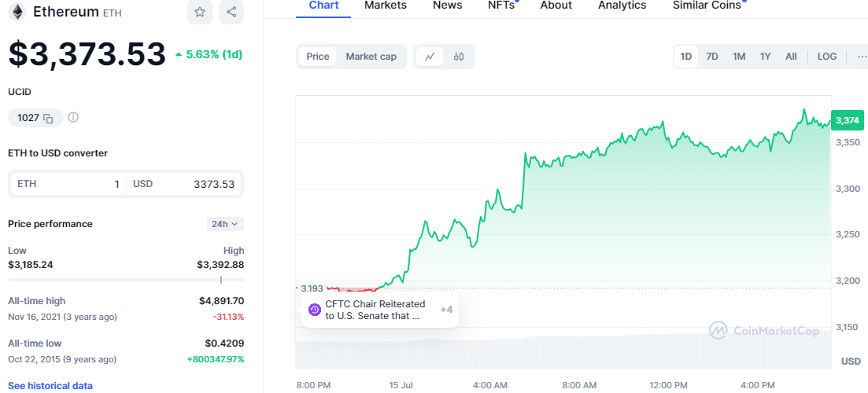Viewport: 868px width, 393px height.
Task: Click the ETH amount input field
Action: 68,184
